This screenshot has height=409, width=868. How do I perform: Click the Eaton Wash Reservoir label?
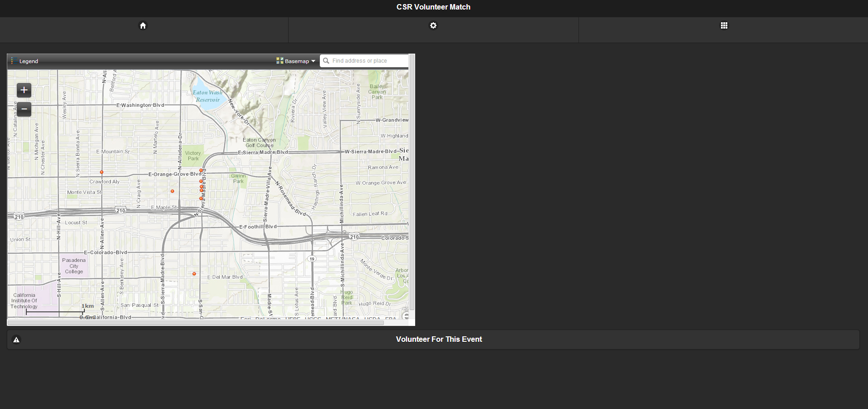click(x=208, y=96)
